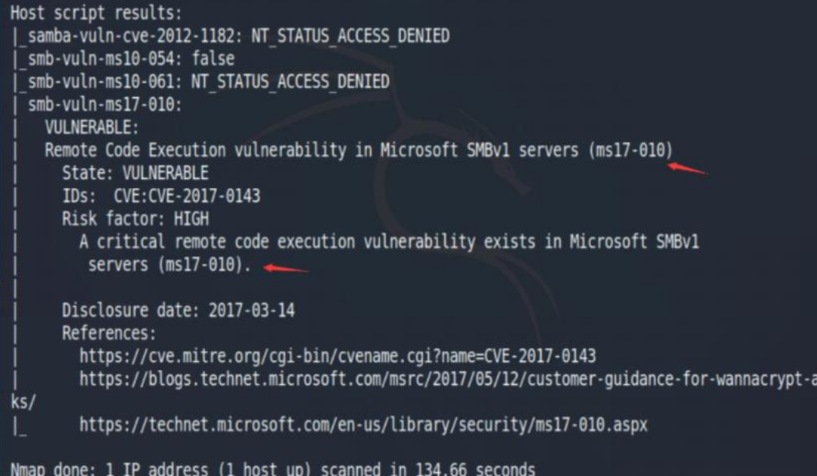The height and width of the screenshot is (476, 817).
Task: Open the technet.microsoft.com ms17-010.aspx link
Action: [363, 425]
